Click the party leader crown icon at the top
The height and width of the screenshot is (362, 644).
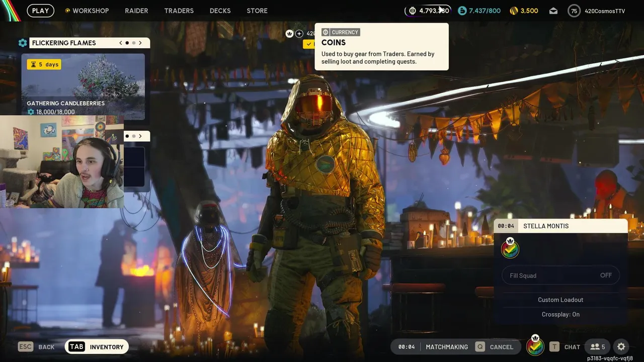pyautogui.click(x=289, y=34)
